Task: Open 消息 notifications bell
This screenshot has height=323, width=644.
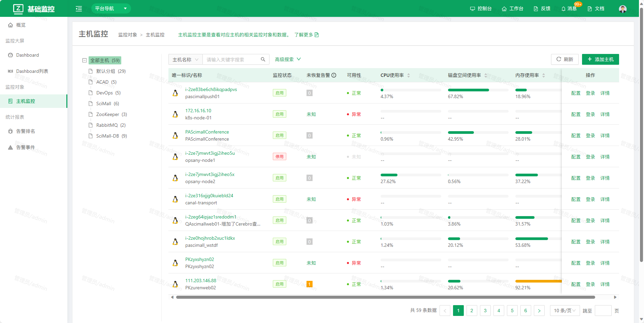Action: point(569,9)
